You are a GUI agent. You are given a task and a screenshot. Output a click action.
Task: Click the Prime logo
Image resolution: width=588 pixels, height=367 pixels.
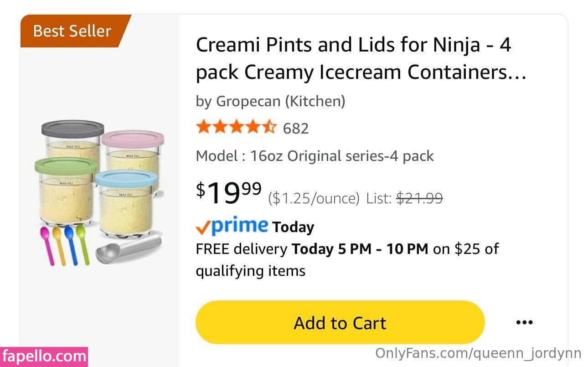coord(232,226)
